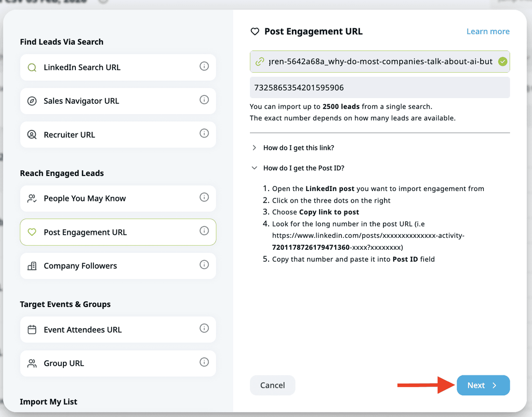Expand 'How do I get this link?'

click(299, 148)
